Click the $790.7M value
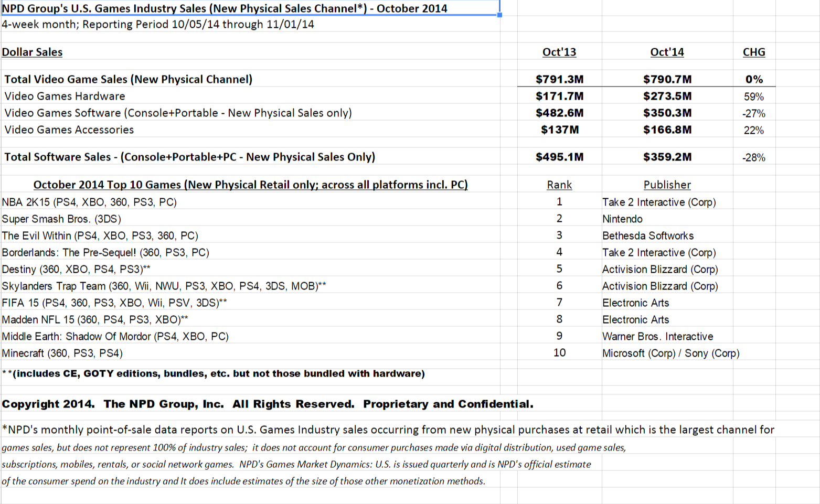 click(667, 79)
